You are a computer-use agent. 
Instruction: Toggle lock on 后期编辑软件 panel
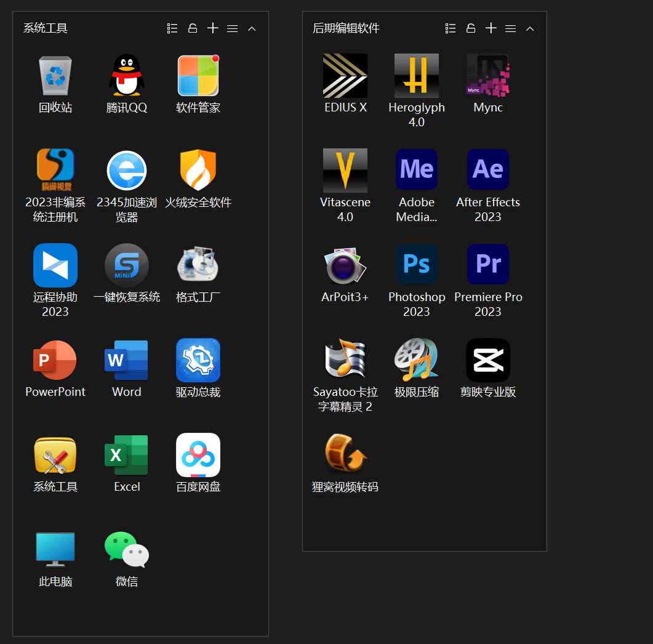tap(471, 28)
